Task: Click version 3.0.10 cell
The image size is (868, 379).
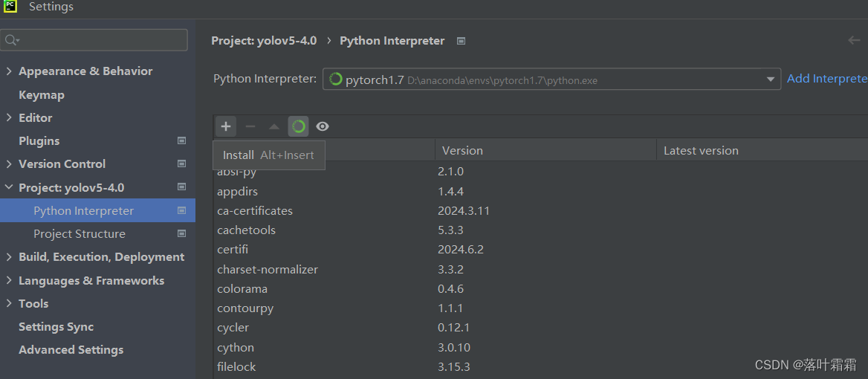Action: pyautogui.click(x=454, y=348)
